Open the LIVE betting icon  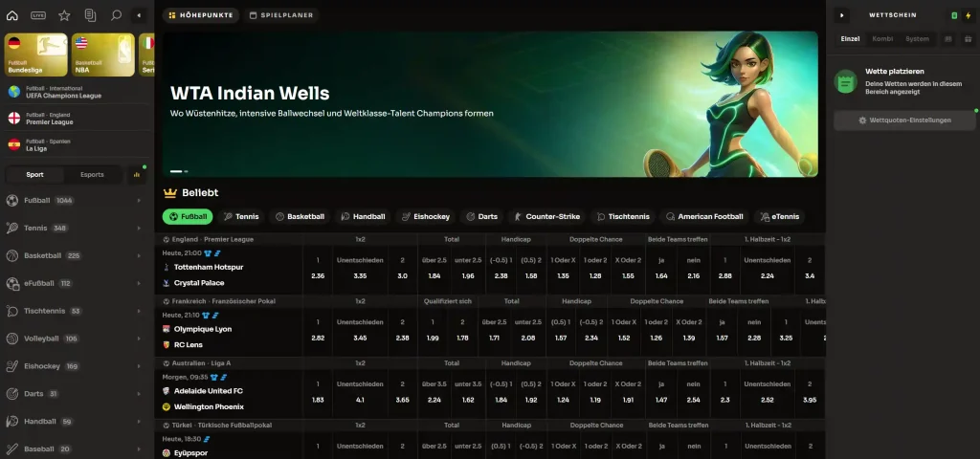click(x=38, y=15)
